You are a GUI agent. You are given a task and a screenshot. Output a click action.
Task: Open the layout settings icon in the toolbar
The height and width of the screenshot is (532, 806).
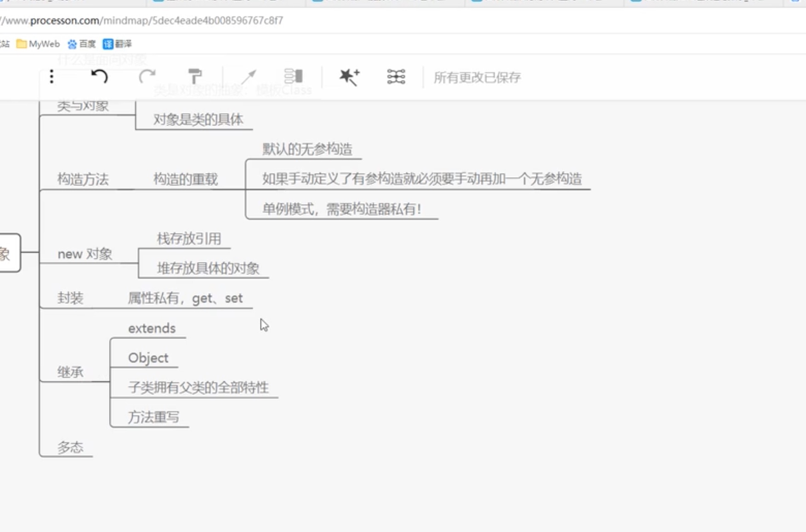(396, 77)
